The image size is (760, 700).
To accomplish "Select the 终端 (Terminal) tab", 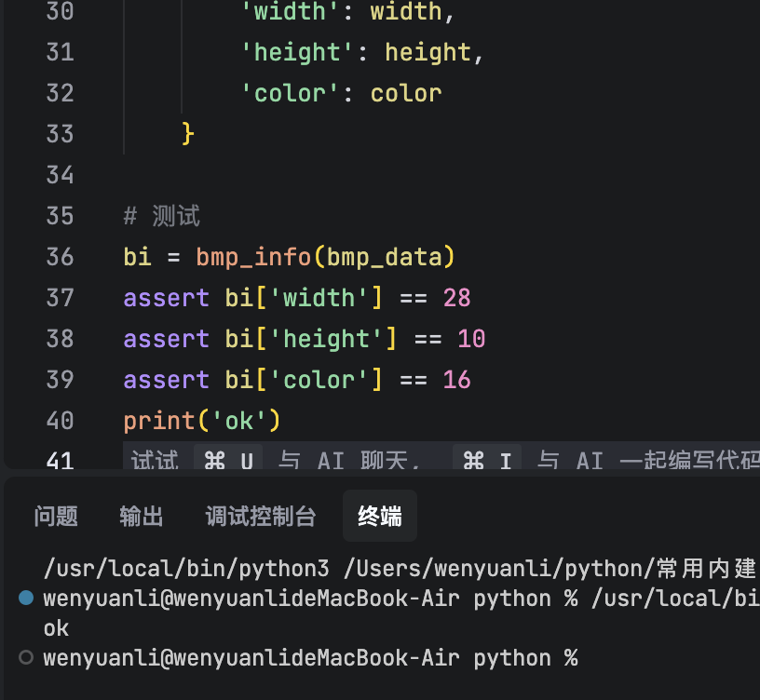I will pyautogui.click(x=379, y=516).
